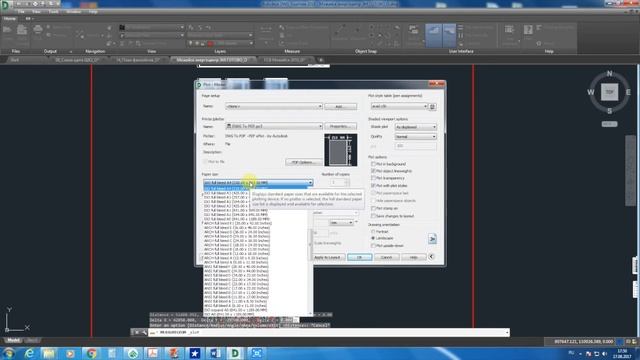Screen dimensions: 640x360
Task: Click the Help question mark ribbon icon
Action: [528, 30]
